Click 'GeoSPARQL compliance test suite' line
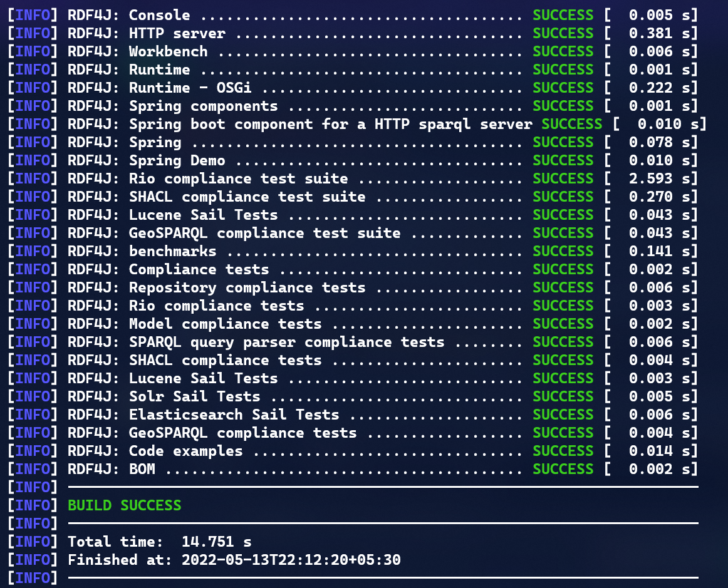 [264, 233]
